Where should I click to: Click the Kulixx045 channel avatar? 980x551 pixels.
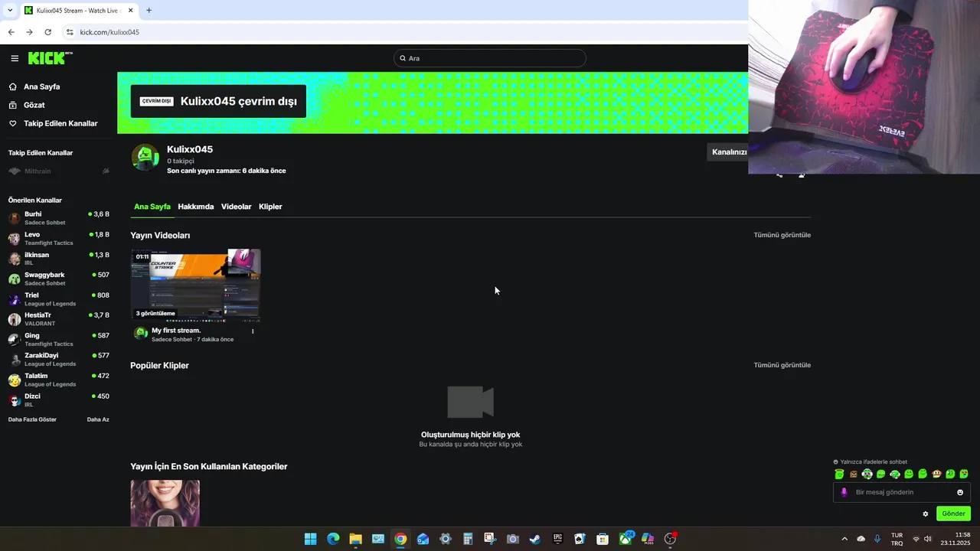145,158
